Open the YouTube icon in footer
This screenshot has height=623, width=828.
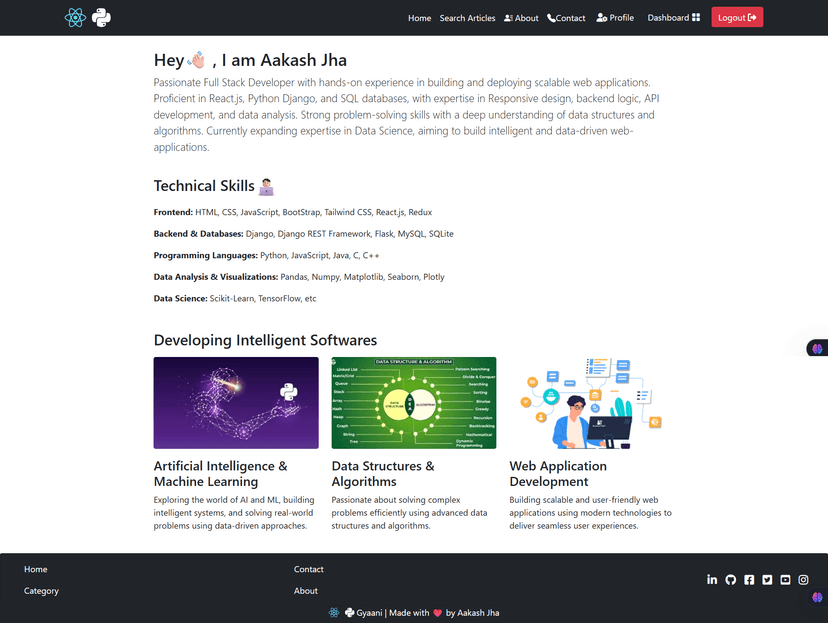click(x=785, y=580)
